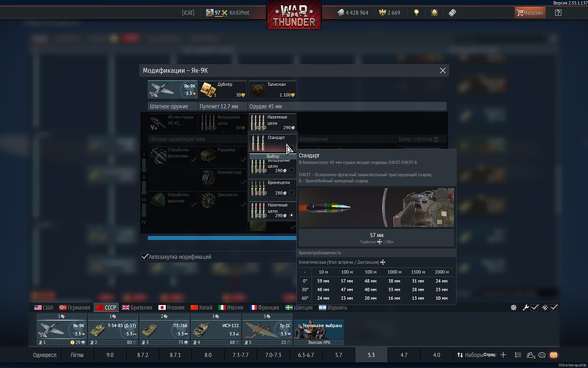Viewport: 588px width, 368px height.
Task: Open the chat bubble icon
Action: pyautogui.click(x=542, y=355)
